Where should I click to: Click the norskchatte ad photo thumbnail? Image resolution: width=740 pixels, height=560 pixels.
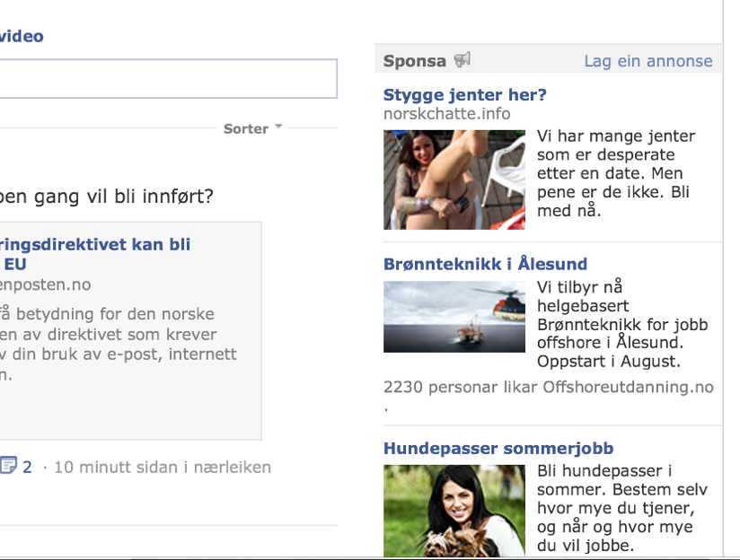[454, 179]
